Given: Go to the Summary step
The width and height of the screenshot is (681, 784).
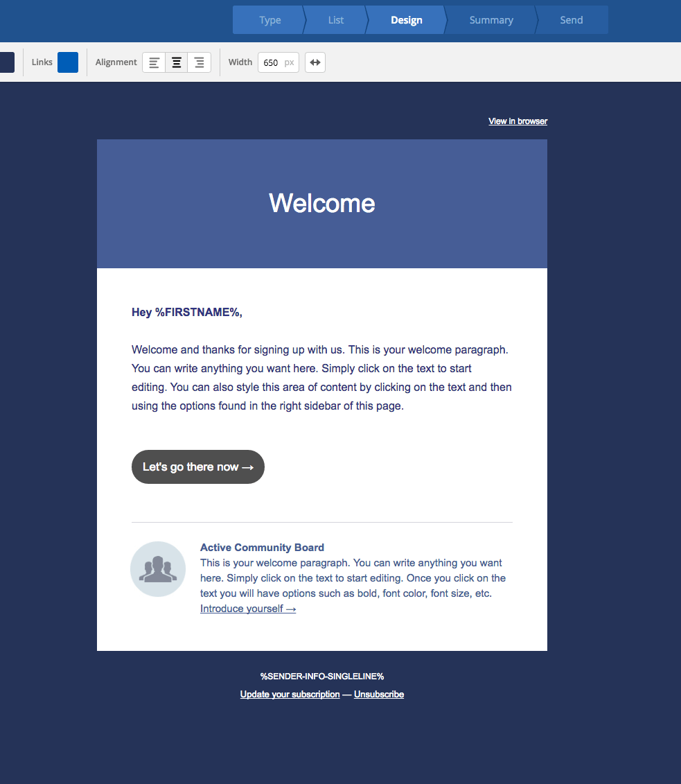Looking at the screenshot, I should click(491, 20).
